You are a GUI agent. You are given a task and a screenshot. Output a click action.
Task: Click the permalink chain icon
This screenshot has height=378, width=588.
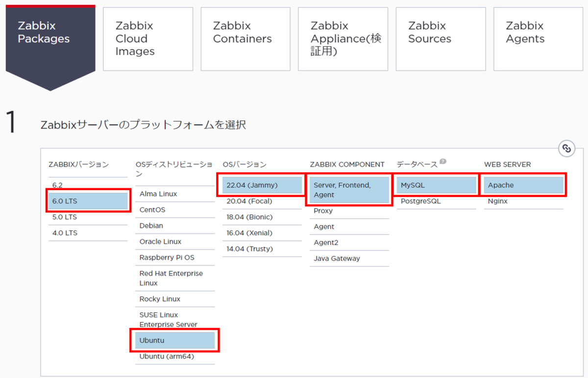[567, 149]
